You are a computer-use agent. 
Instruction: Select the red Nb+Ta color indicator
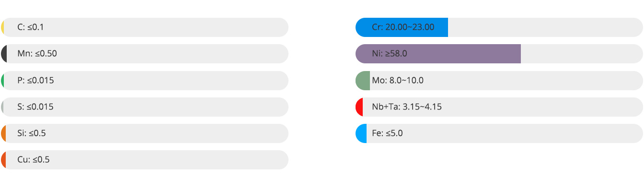(x=359, y=107)
